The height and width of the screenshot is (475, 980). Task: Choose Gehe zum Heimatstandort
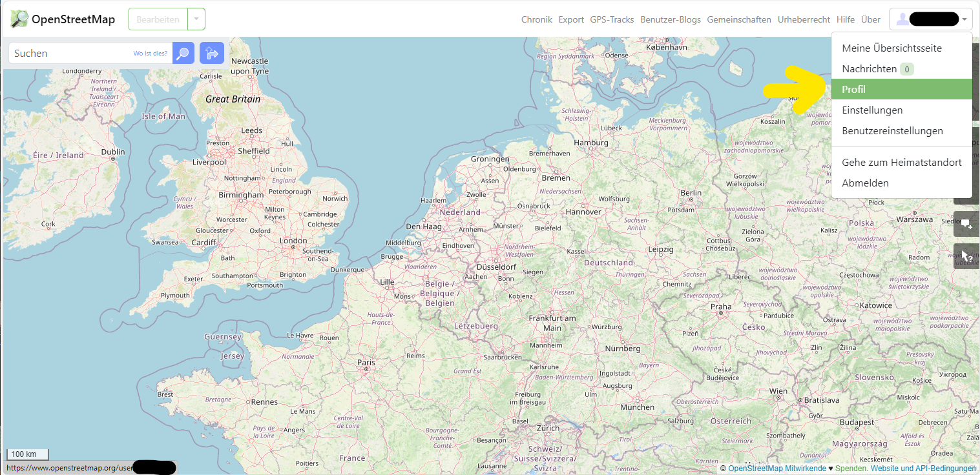tap(901, 162)
